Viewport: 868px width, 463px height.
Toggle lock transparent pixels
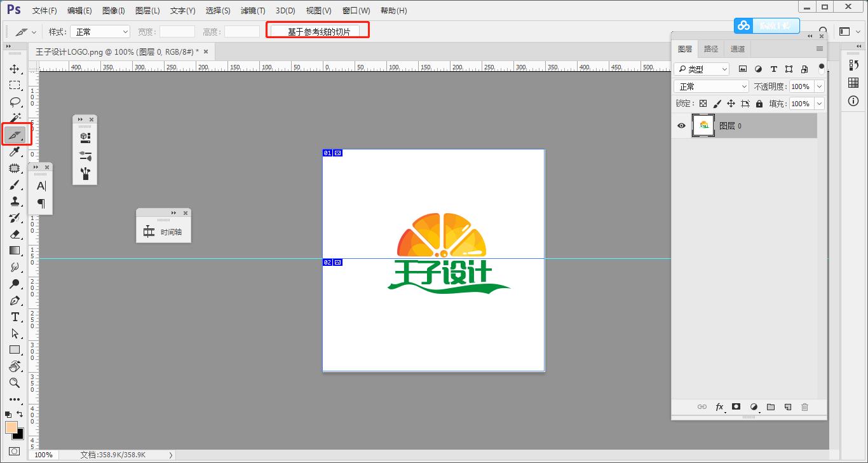[703, 104]
